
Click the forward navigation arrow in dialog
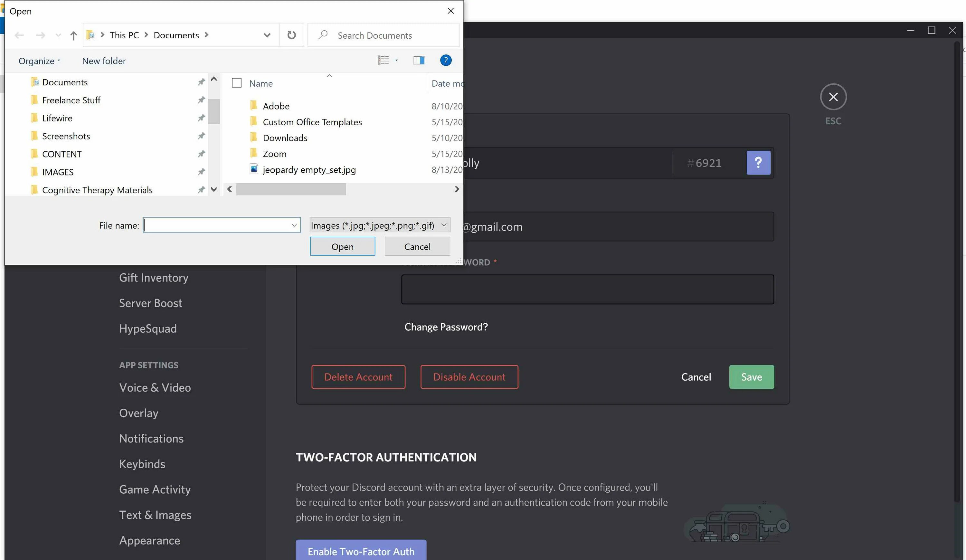41,35
